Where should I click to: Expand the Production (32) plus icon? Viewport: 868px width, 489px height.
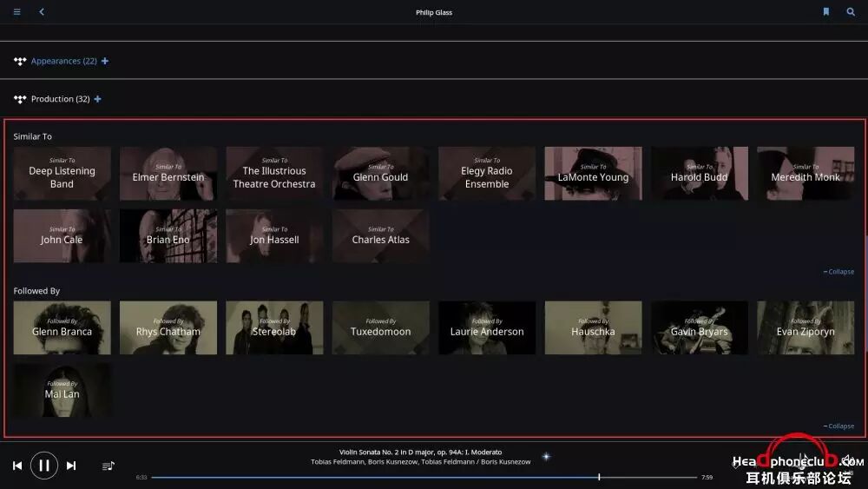point(98,99)
